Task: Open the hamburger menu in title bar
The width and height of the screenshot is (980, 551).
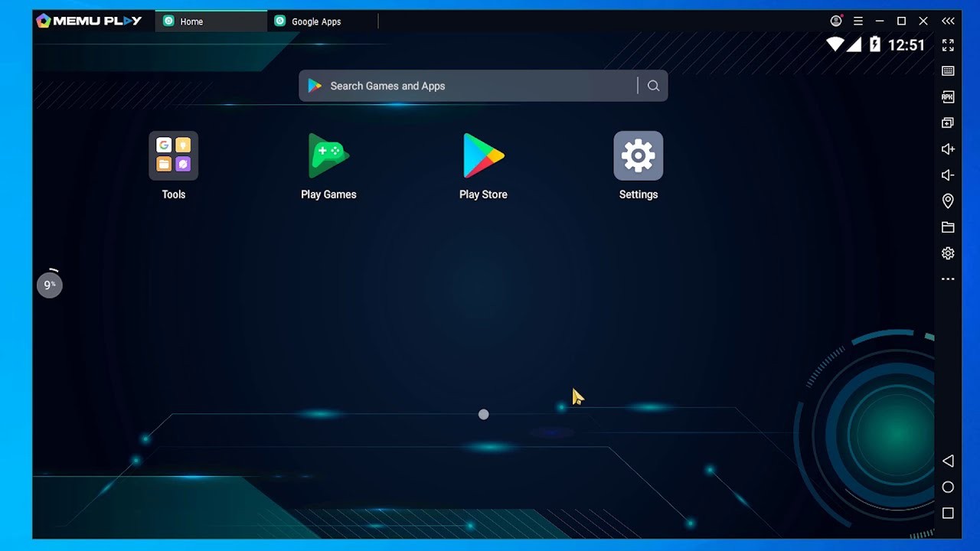Action: [x=858, y=21]
